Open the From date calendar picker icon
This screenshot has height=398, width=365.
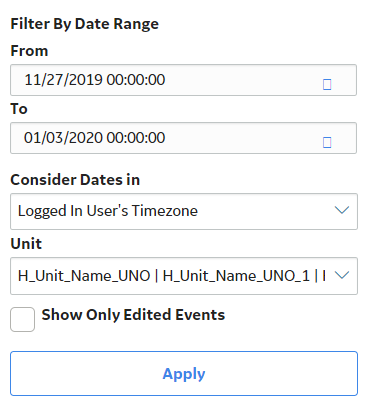[x=327, y=84]
